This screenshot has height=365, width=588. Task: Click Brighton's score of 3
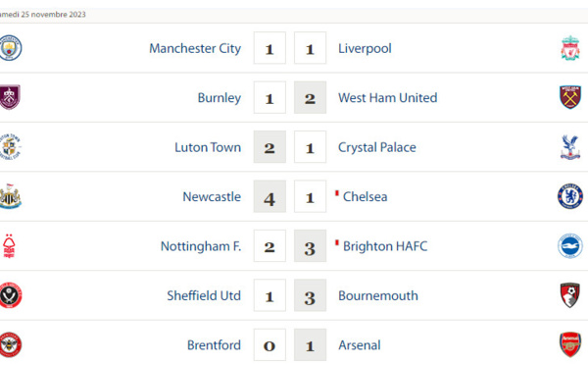[310, 246]
